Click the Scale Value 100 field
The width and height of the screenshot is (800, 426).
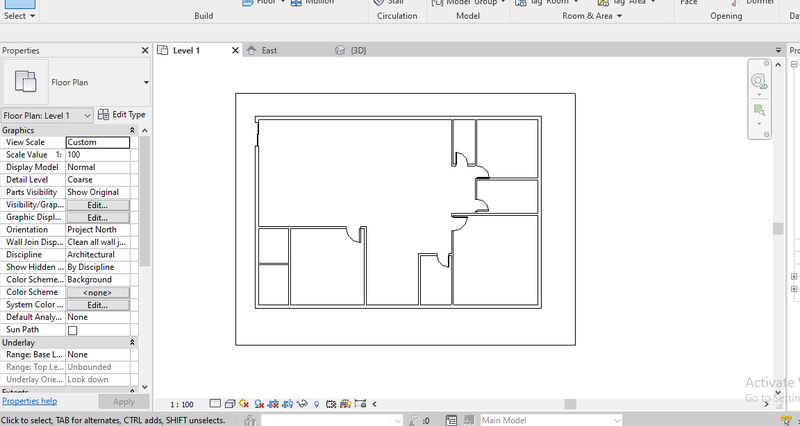click(97, 155)
